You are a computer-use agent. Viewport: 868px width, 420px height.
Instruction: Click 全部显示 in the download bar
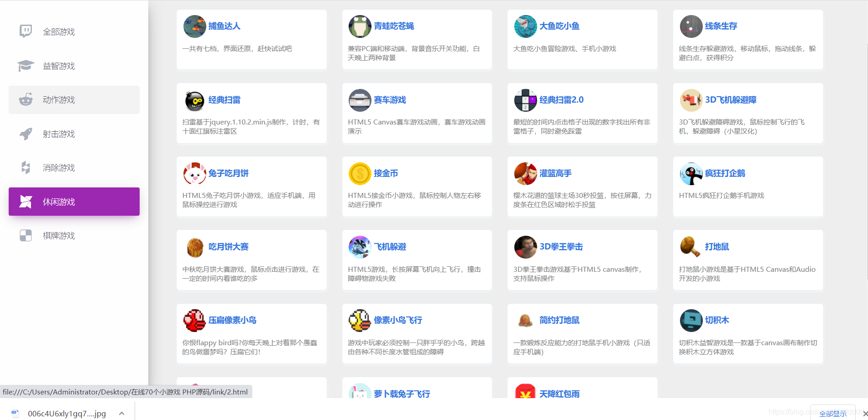(x=833, y=414)
